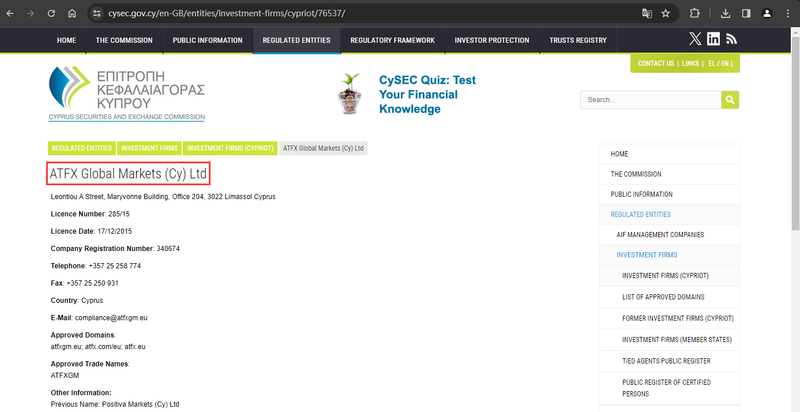Click the Licence Date 17/12/2015 line

(91, 231)
